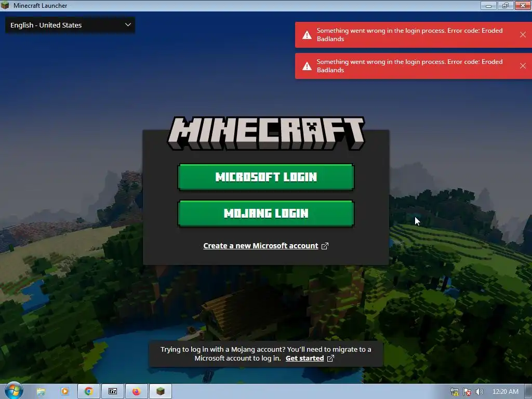Viewport: 532px width, 399px height.
Task: Click the network status tray icon
Action: pos(454,392)
